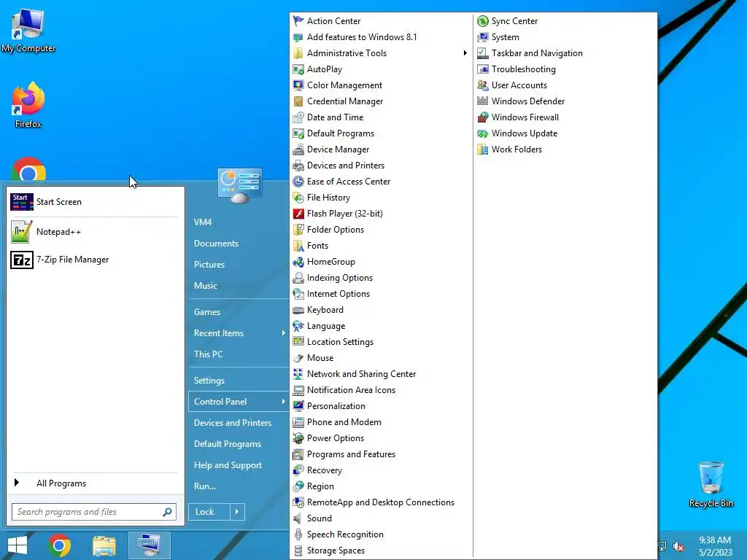Click the Date and Time clock icon

point(298,117)
